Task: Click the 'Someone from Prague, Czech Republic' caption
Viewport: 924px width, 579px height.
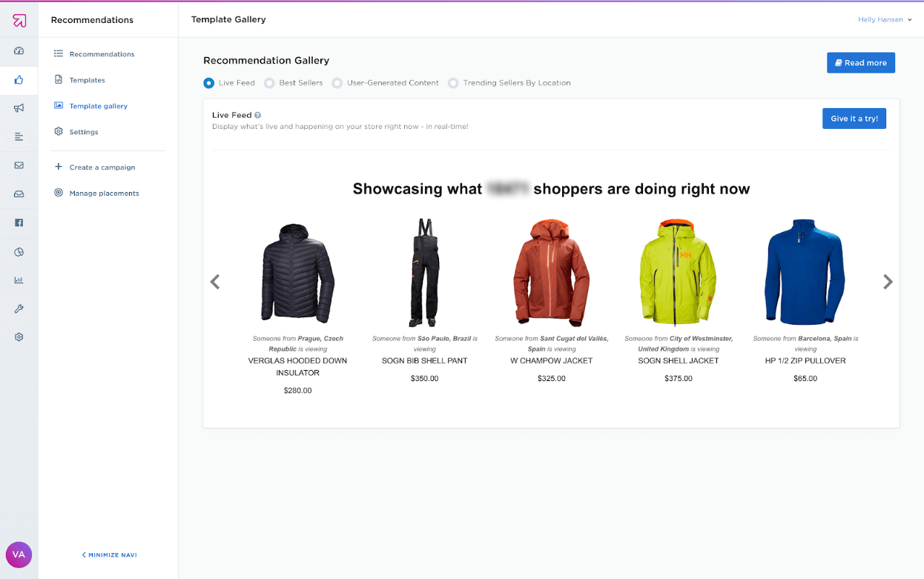Action: (297, 343)
